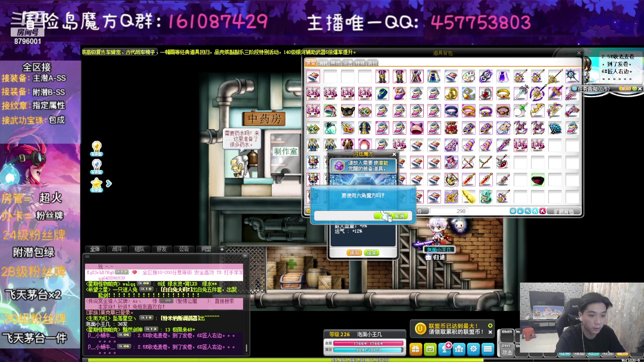Select the wooden branch wand item
Viewport: 644px width, 362px height.
(x=486, y=163)
